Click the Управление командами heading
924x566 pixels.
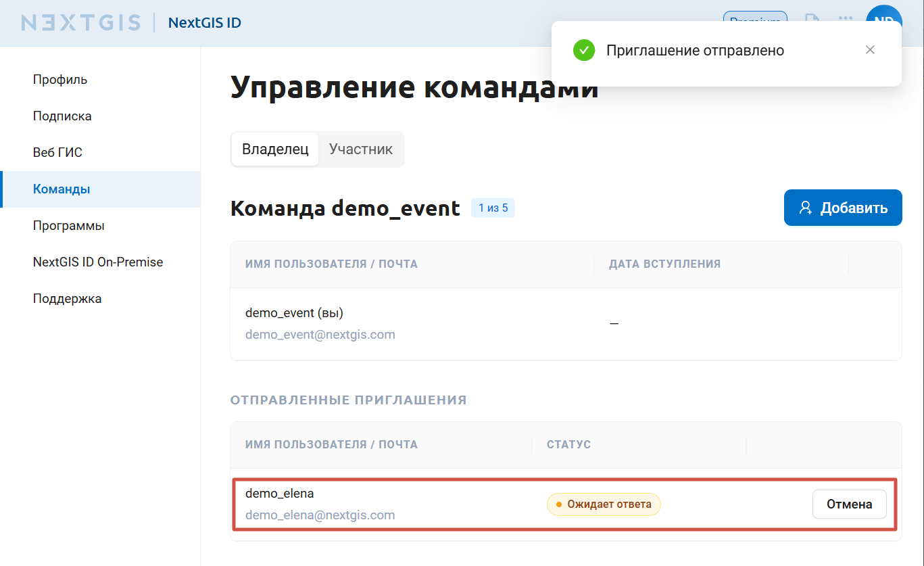414,88
